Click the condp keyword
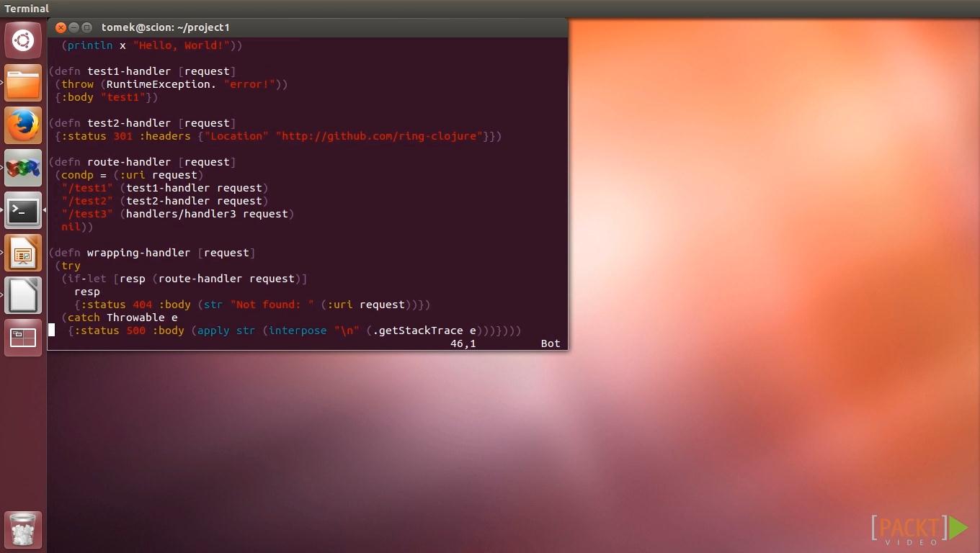The height and width of the screenshot is (553, 980). pyautogui.click(x=77, y=175)
